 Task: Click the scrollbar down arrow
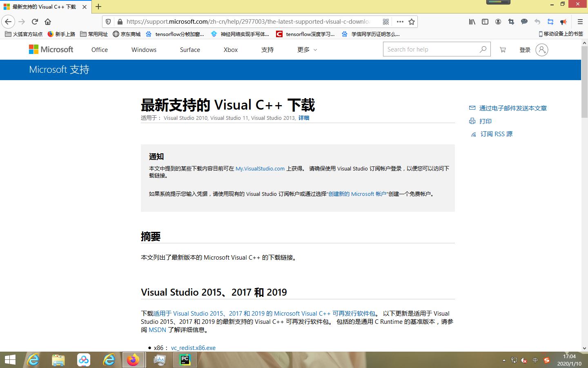(584, 348)
